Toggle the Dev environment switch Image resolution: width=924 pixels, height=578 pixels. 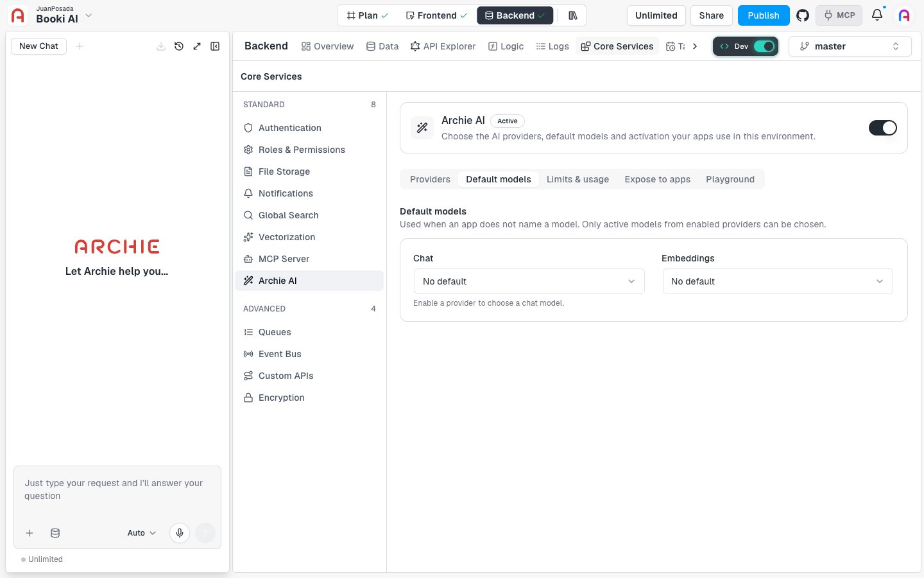(x=764, y=46)
